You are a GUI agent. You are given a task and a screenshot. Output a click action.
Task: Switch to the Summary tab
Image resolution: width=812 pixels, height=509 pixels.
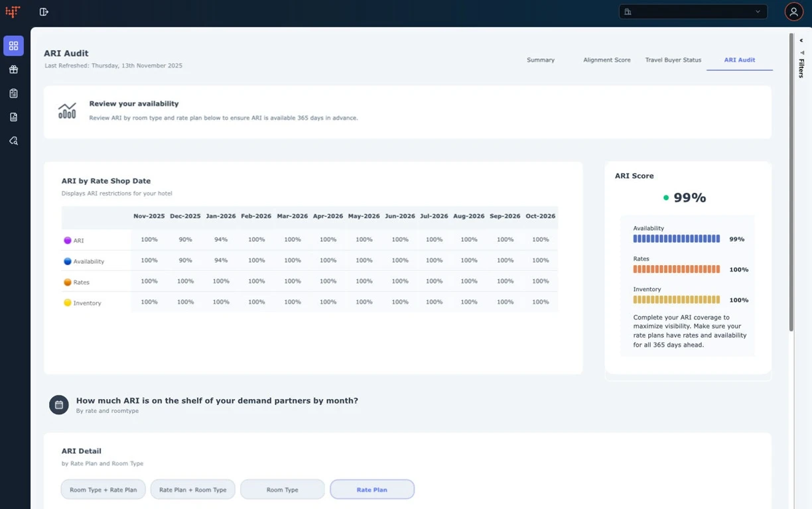tap(541, 60)
